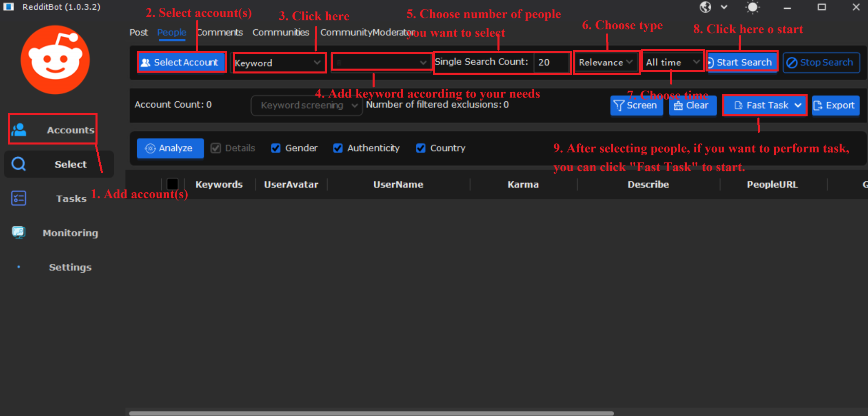The image size is (868, 416).
Task: Expand the language chevron beside the globe
Action: [x=724, y=7]
